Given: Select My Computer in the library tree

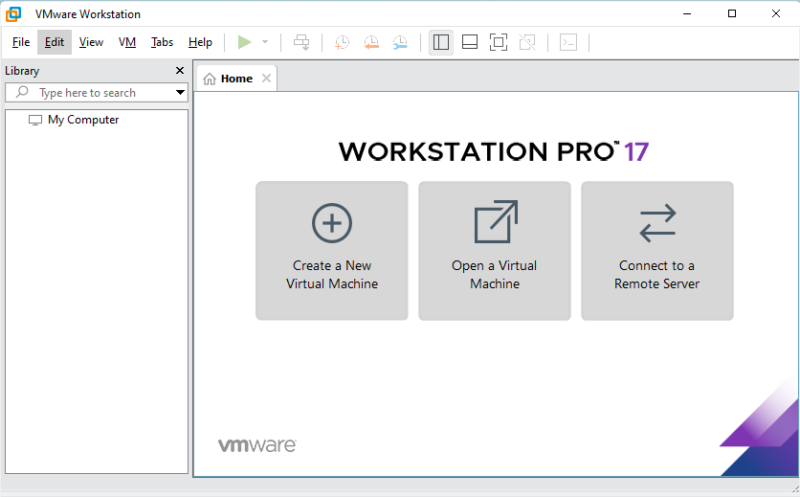Looking at the screenshot, I should coord(83,120).
